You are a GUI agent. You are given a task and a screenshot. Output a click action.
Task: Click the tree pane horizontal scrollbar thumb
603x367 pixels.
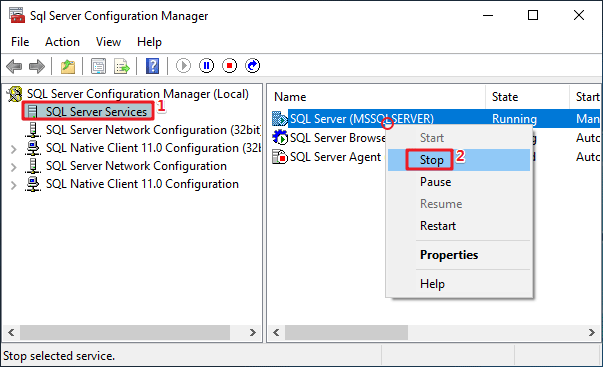tap(125, 332)
